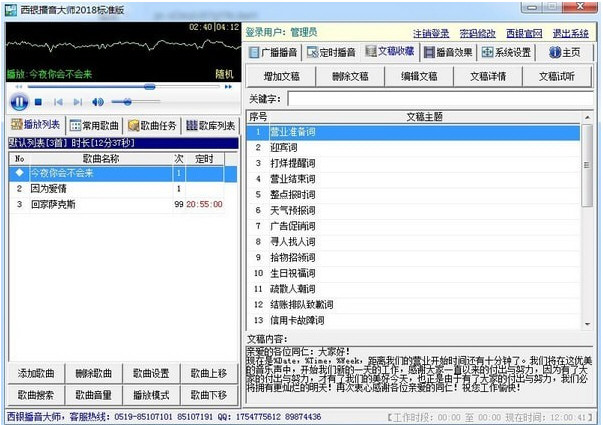Select the 迎宾词 script
The height and width of the screenshot is (425, 603).
point(413,148)
